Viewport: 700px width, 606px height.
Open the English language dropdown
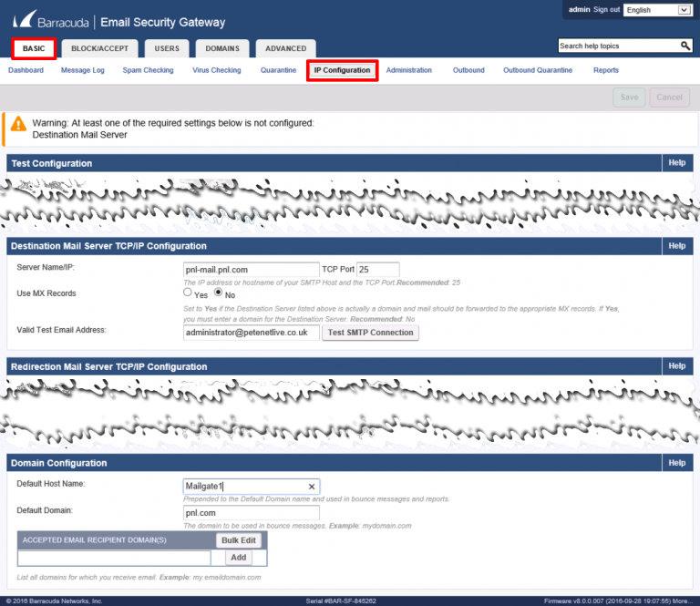coord(658,10)
